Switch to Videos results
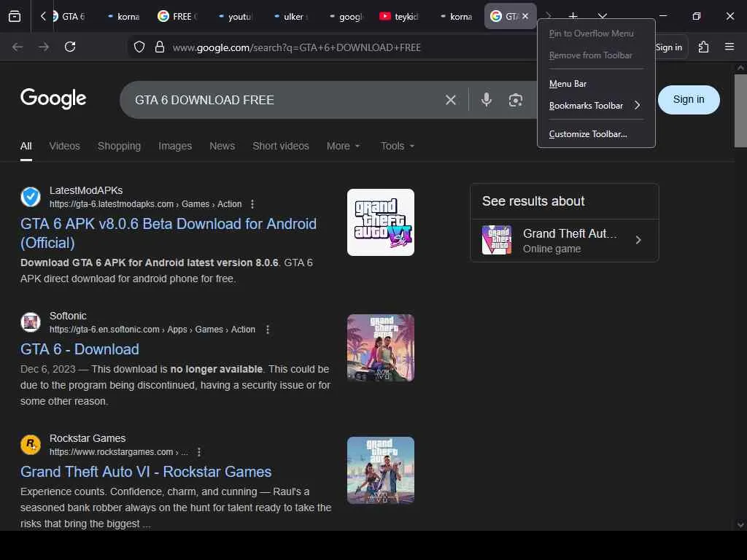Image resolution: width=747 pixels, height=560 pixels. pyautogui.click(x=64, y=146)
